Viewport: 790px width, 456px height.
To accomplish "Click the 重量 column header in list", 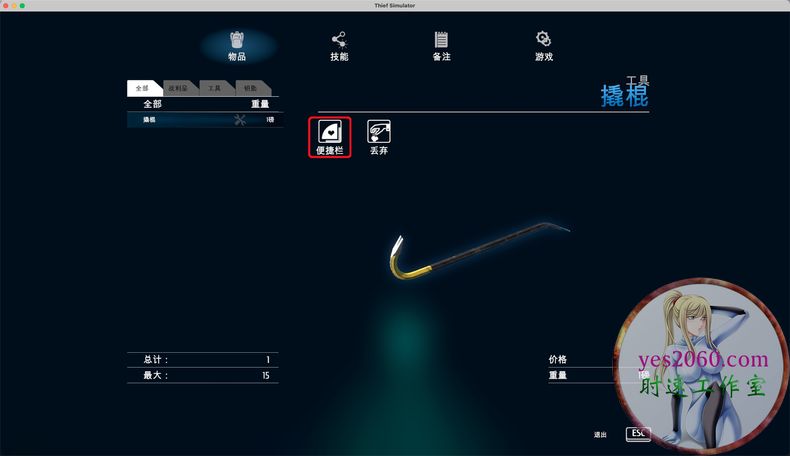I will coord(259,104).
